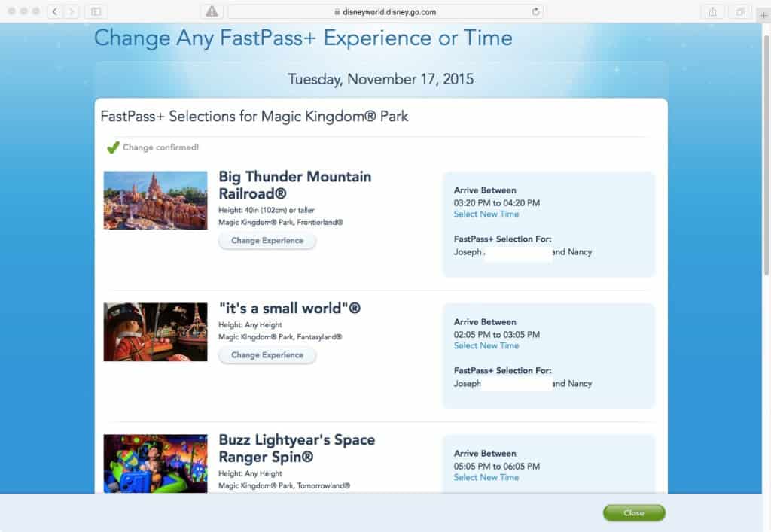
Task: Change Experience for Big Thunder Mountain Railroad
Action: coord(267,241)
